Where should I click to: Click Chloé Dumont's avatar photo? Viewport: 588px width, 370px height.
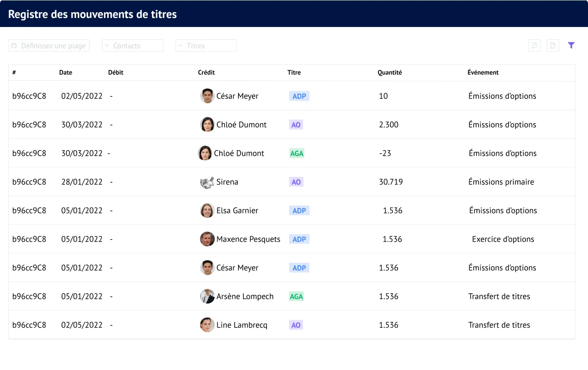(207, 124)
